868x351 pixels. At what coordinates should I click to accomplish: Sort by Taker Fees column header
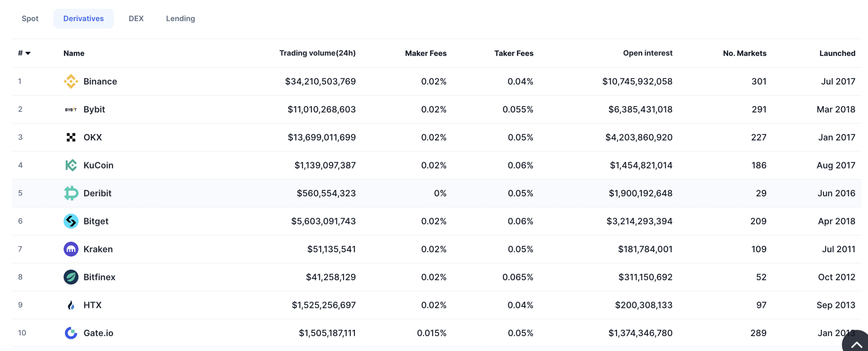[514, 53]
